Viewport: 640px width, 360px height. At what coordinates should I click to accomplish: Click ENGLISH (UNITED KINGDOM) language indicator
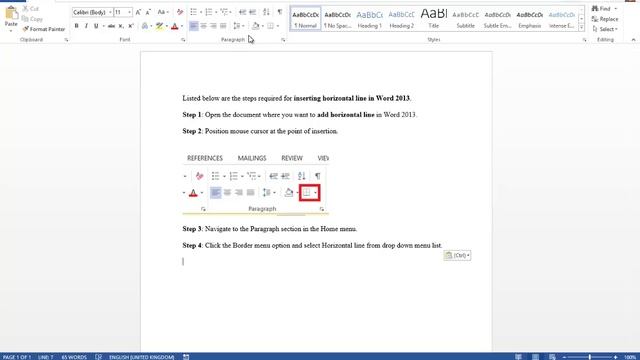[x=142, y=357]
